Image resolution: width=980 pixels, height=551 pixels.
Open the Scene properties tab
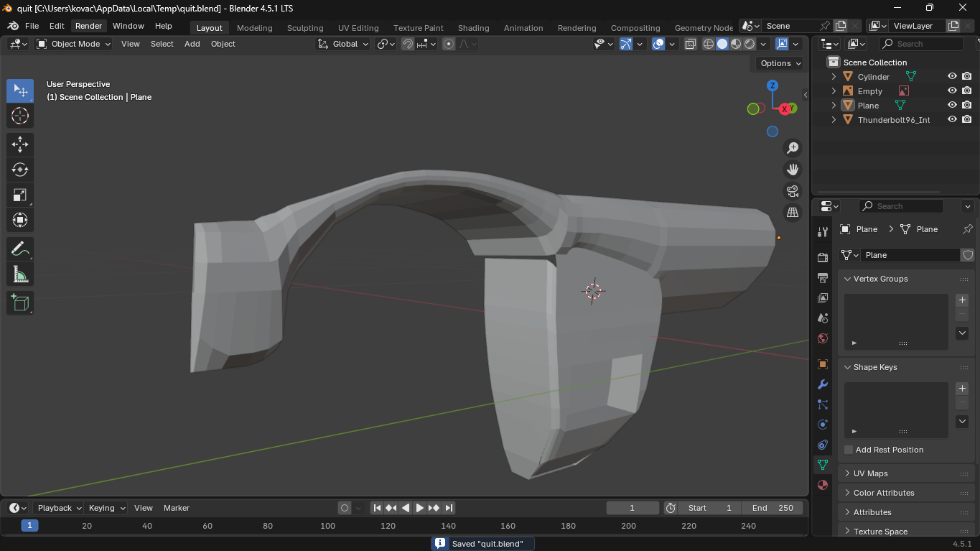[x=823, y=318]
